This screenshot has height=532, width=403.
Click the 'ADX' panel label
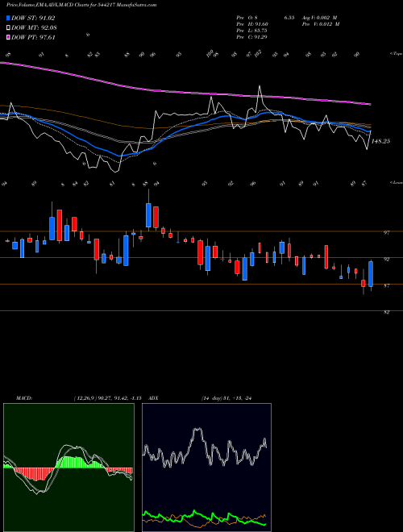(x=153, y=398)
